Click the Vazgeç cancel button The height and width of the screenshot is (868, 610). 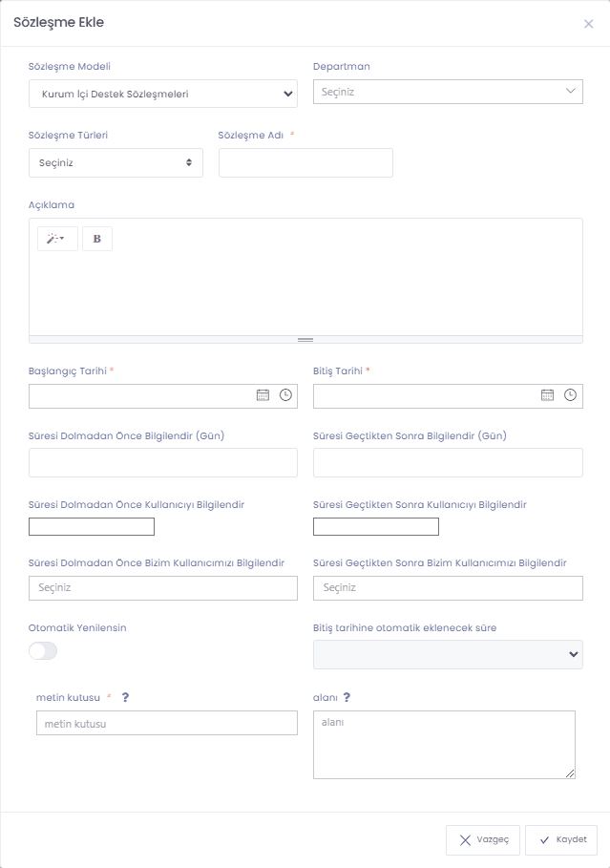(483, 839)
